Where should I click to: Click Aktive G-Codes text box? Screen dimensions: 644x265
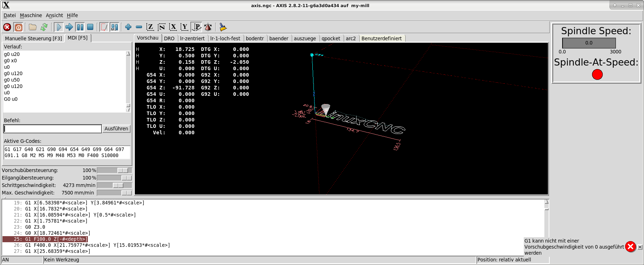(67, 152)
